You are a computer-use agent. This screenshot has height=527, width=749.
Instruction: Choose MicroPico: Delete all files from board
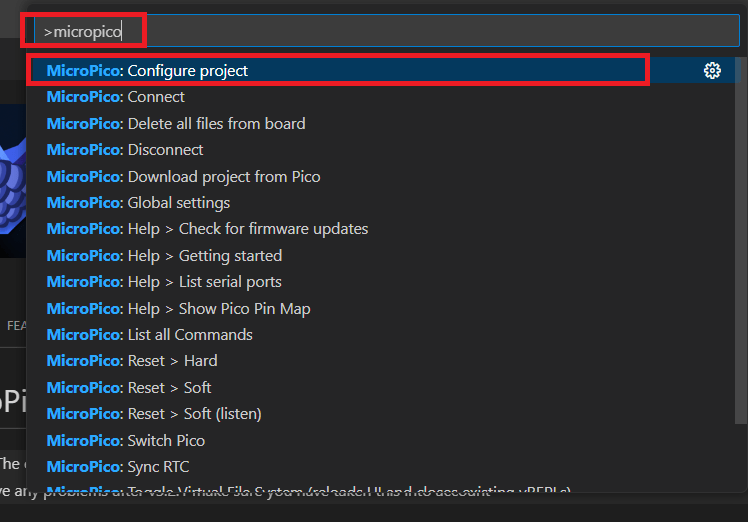[x=175, y=124]
